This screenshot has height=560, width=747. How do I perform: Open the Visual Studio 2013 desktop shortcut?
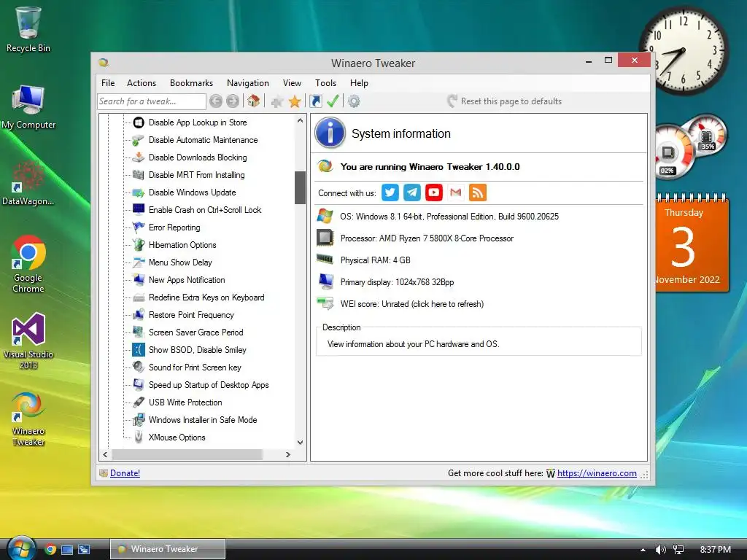(28, 341)
